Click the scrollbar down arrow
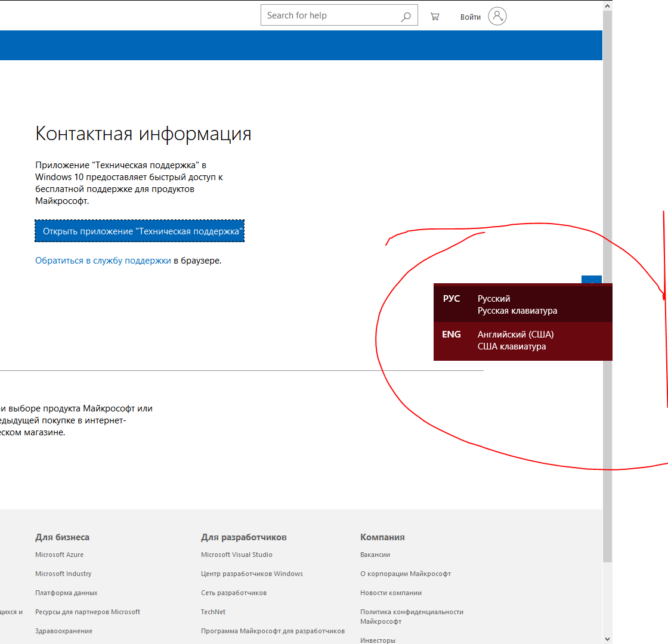The height and width of the screenshot is (644, 668). 608,639
